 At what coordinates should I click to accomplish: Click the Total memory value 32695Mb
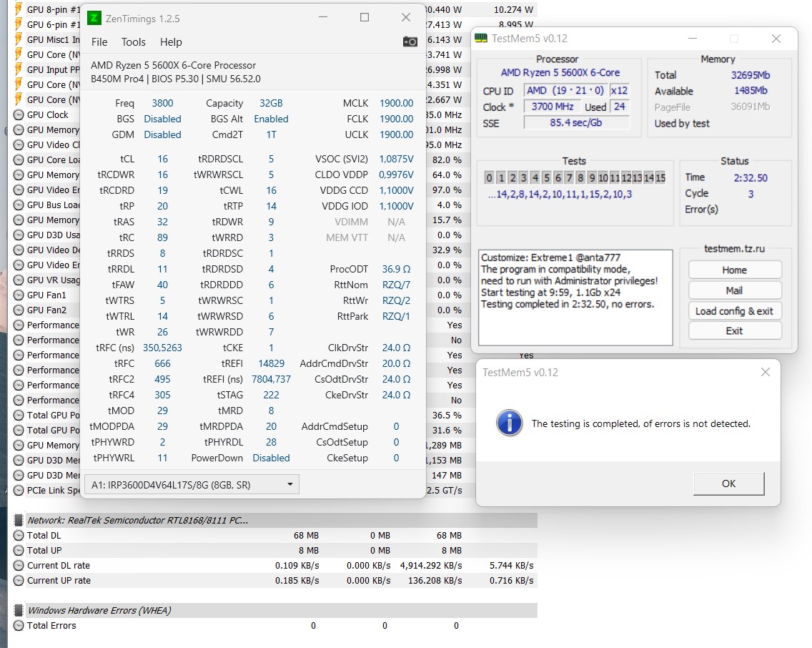click(751, 75)
